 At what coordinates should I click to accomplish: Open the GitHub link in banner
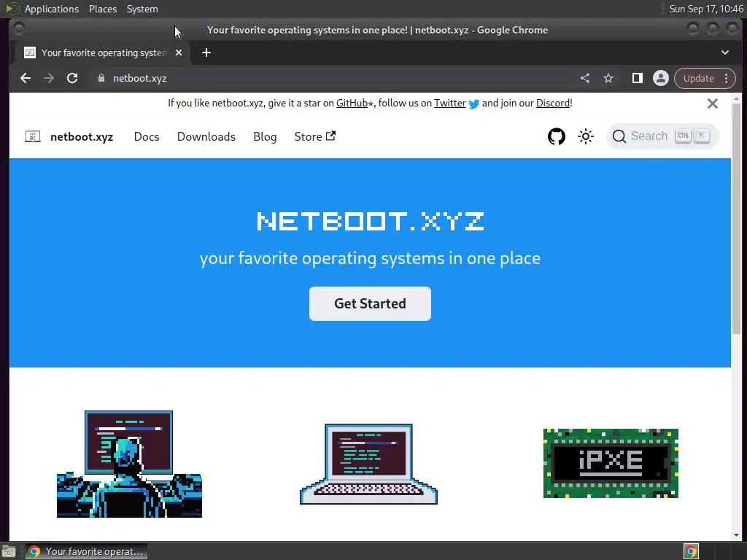[352, 104]
